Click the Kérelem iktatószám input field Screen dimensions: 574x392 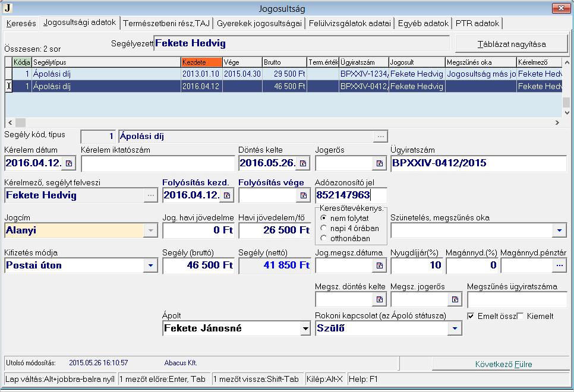(x=158, y=163)
